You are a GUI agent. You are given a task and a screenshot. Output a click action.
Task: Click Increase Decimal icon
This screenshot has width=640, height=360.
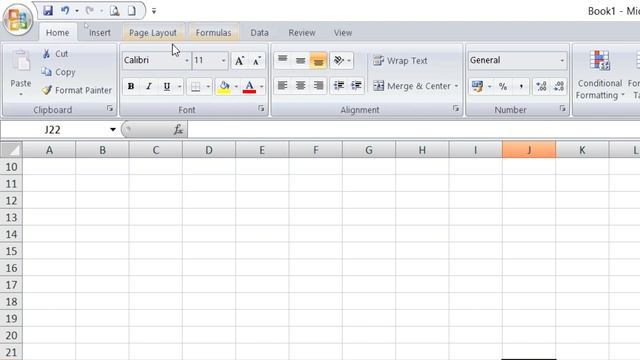pyautogui.click(x=541, y=86)
